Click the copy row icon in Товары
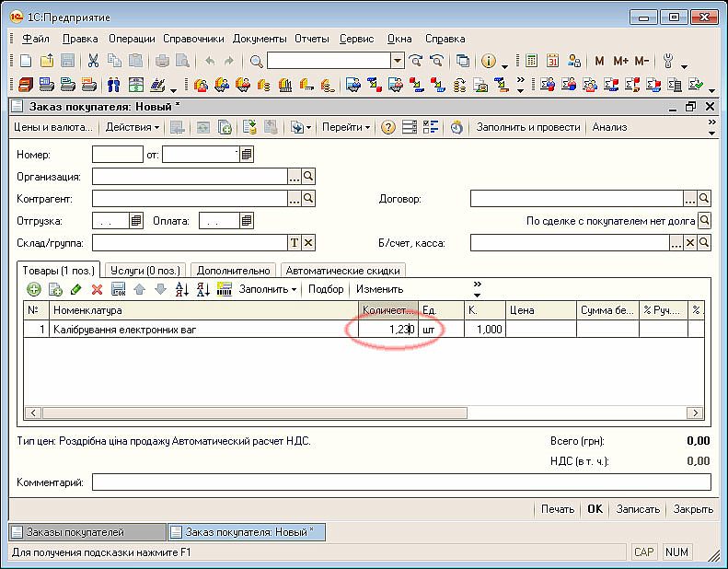 (55, 289)
